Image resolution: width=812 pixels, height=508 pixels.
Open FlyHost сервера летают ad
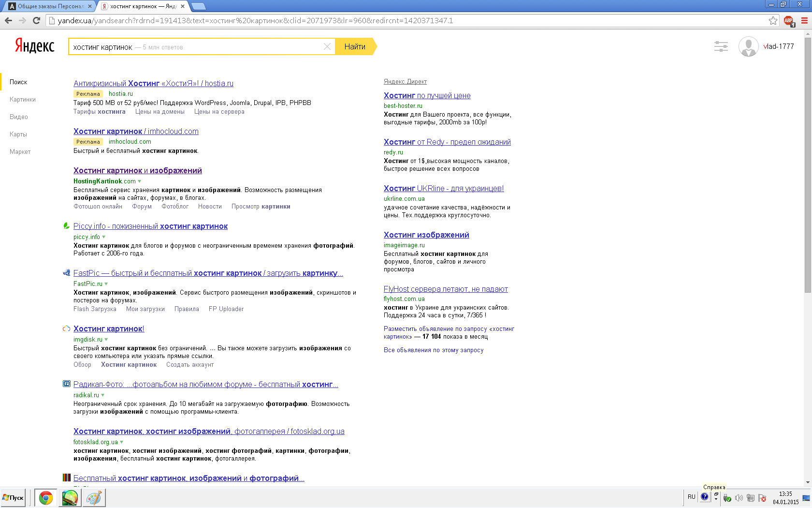446,289
